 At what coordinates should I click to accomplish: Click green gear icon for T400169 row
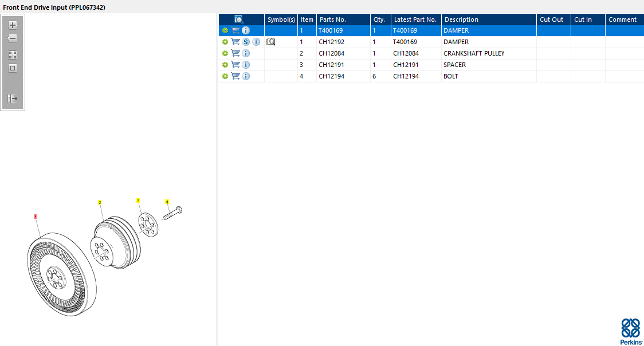point(225,30)
